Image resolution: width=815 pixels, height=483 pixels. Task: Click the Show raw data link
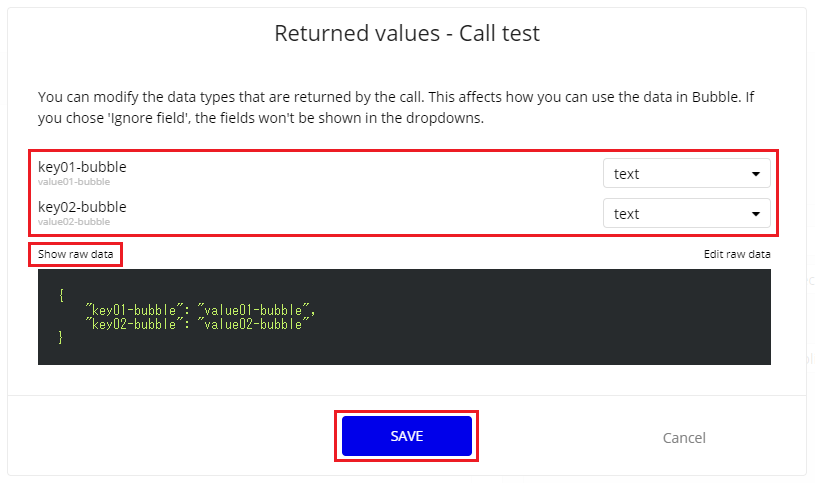click(75, 254)
